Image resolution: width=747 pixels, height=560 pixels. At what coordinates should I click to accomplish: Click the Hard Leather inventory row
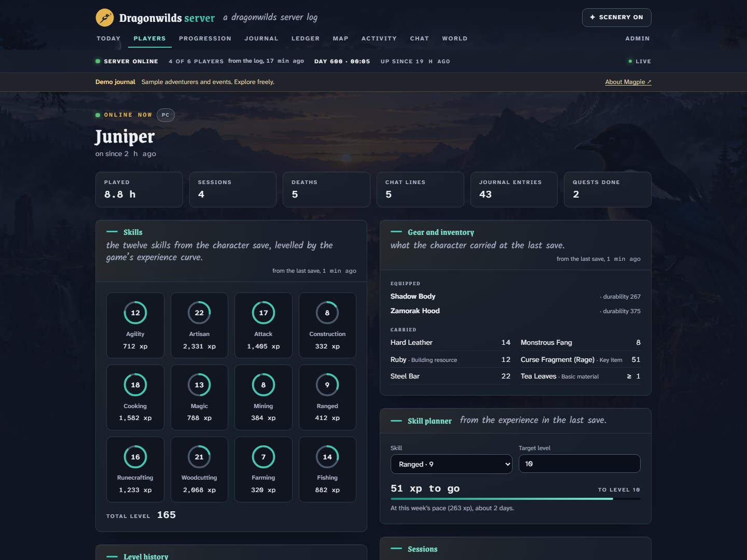coord(450,343)
